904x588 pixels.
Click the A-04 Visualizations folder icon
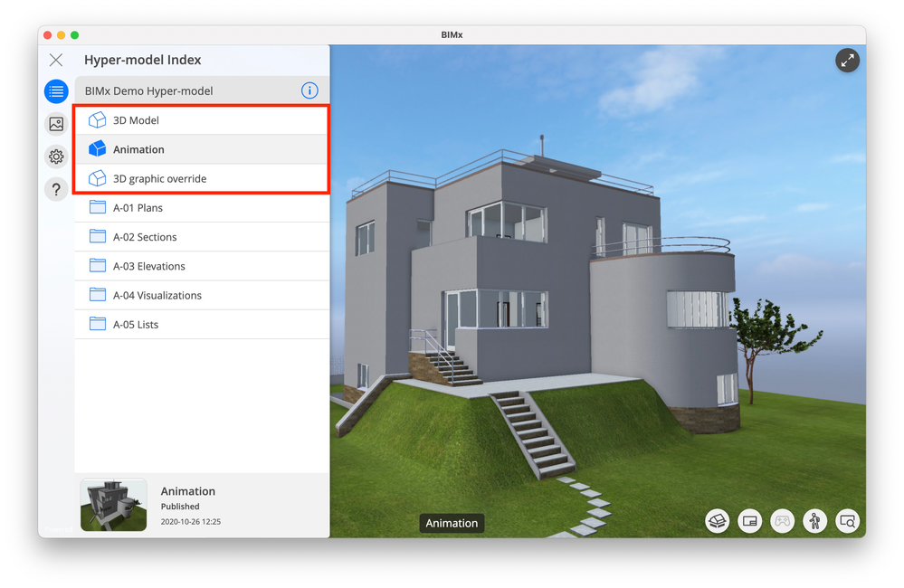[98, 295]
